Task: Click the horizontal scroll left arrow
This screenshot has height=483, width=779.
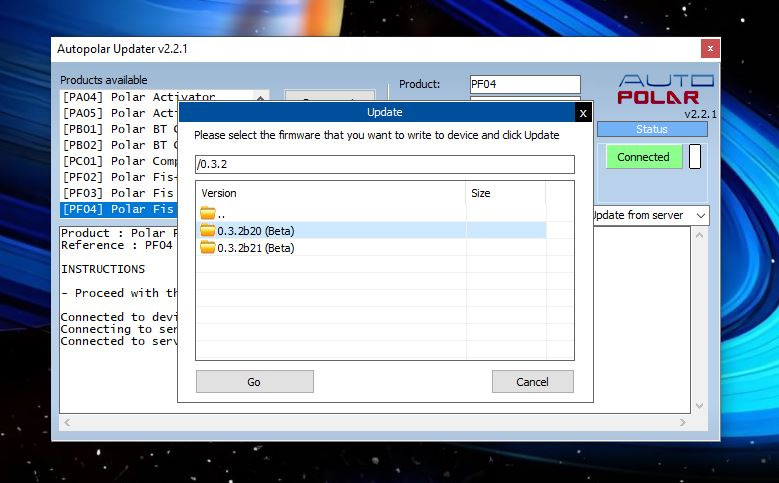Action: (67, 422)
